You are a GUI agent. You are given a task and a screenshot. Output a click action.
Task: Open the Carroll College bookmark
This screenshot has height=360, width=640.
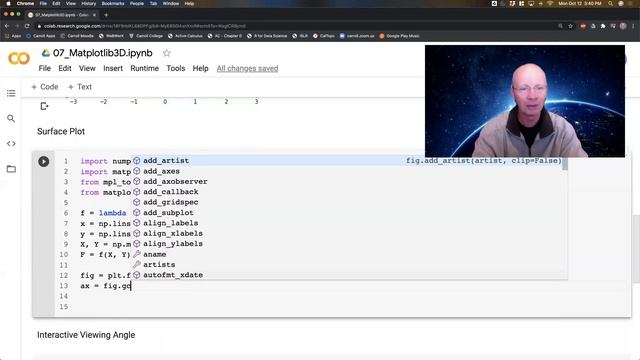point(146,36)
